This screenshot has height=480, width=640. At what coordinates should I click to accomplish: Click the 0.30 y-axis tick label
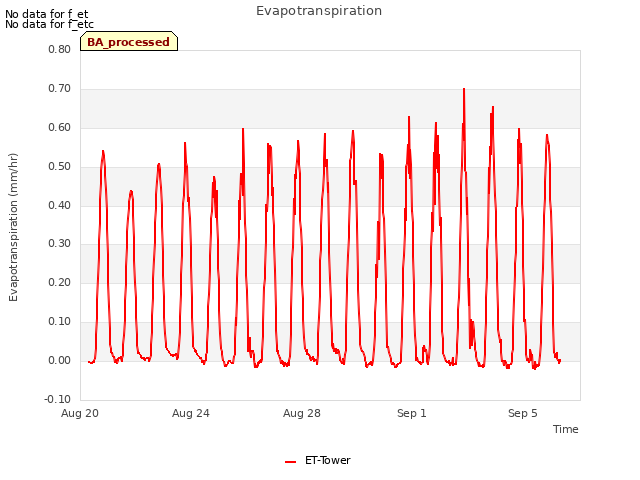point(60,243)
